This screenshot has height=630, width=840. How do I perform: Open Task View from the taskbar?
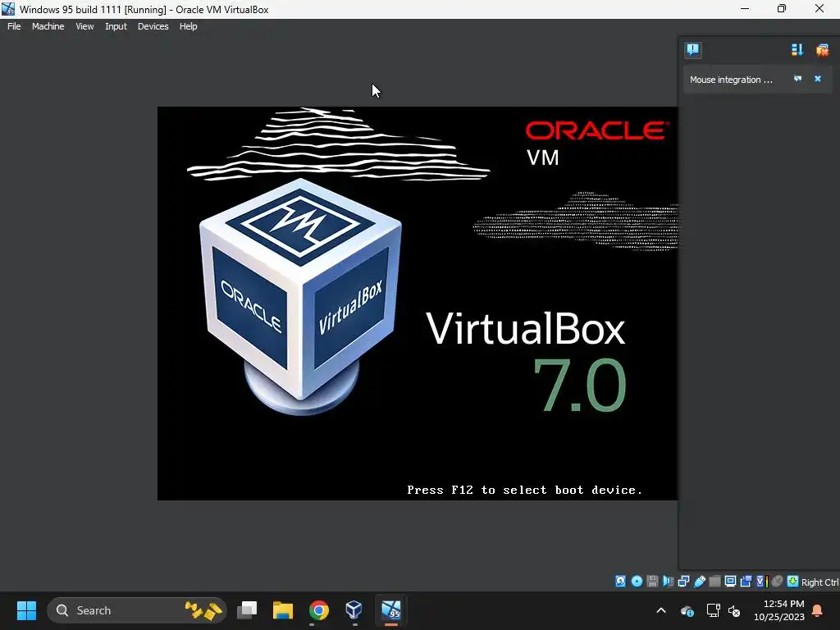click(247, 610)
